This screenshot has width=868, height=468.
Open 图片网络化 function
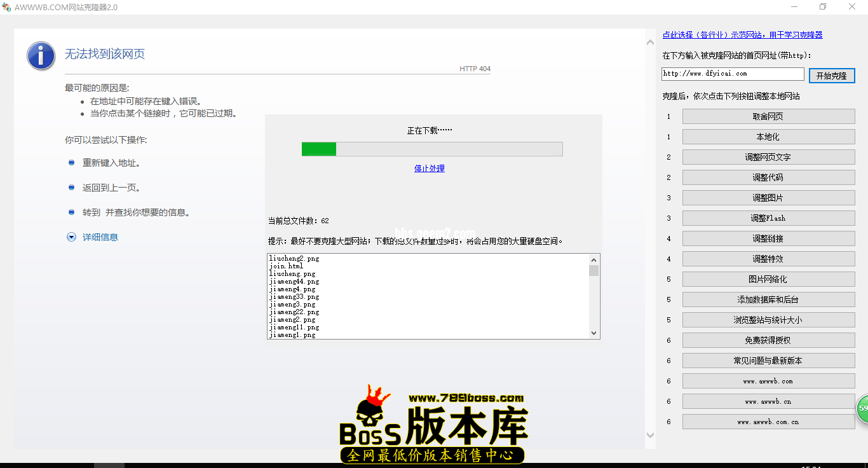click(768, 279)
